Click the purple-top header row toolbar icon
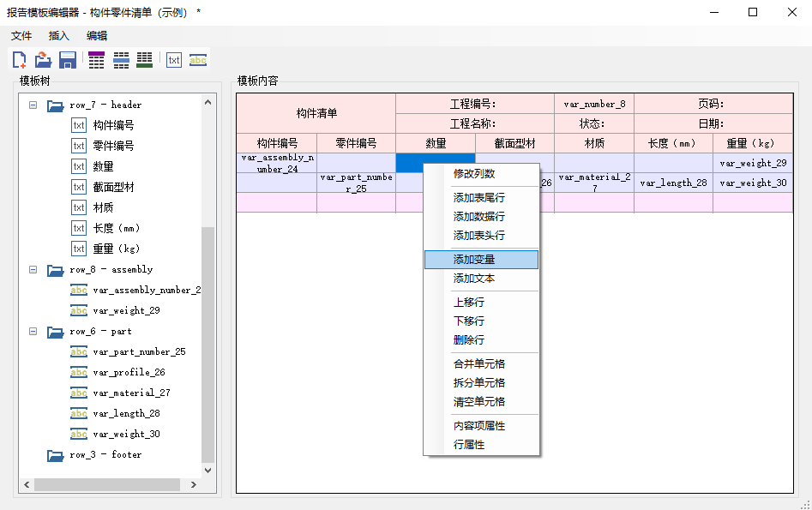The image size is (812, 510). (97, 60)
